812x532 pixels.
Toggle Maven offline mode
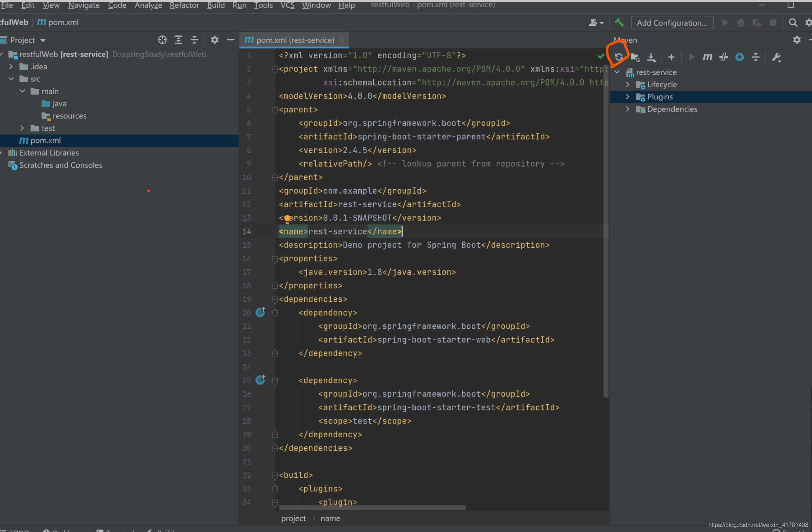point(724,57)
